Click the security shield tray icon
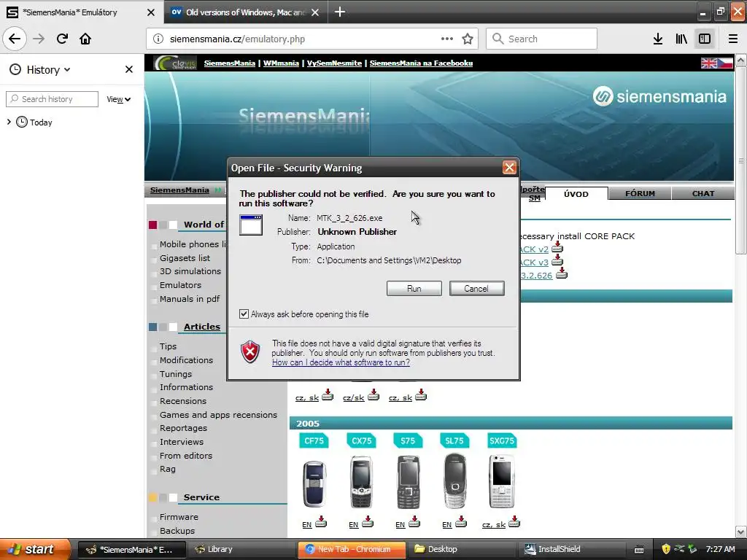The width and height of the screenshot is (747, 560). pyautogui.click(x=666, y=548)
